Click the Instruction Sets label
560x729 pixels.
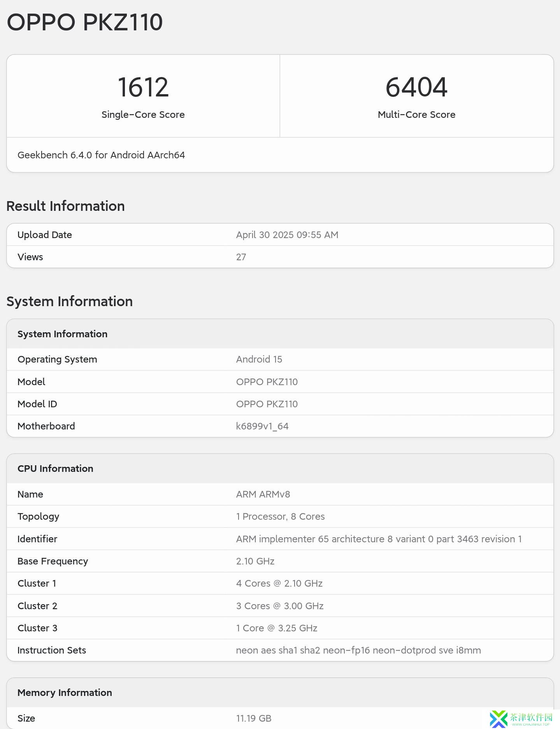coord(52,650)
